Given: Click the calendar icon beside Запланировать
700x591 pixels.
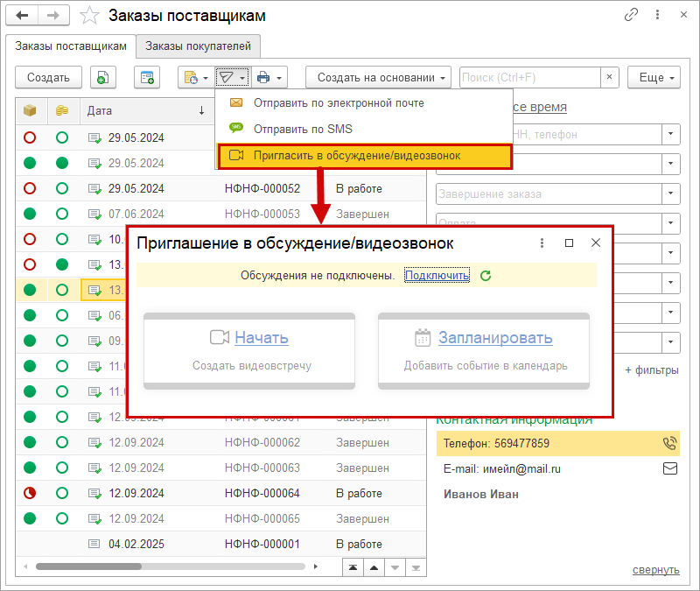Looking at the screenshot, I should pos(423,337).
